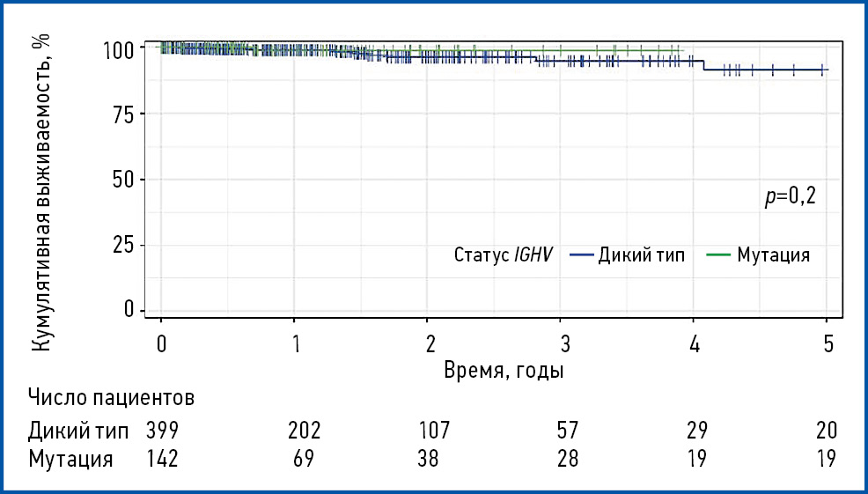Click the value 399 in risk table
Screen dimensions: 868x494
point(163,431)
